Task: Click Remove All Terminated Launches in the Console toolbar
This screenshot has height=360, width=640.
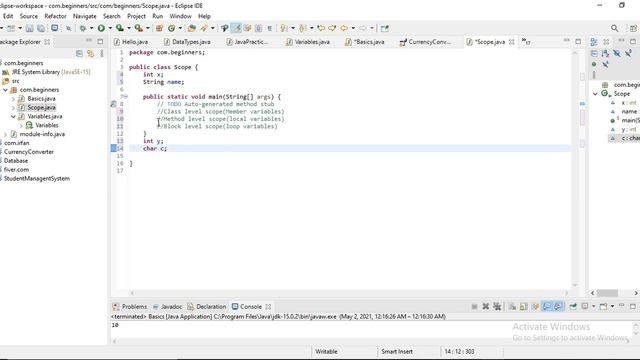Action: point(497,306)
